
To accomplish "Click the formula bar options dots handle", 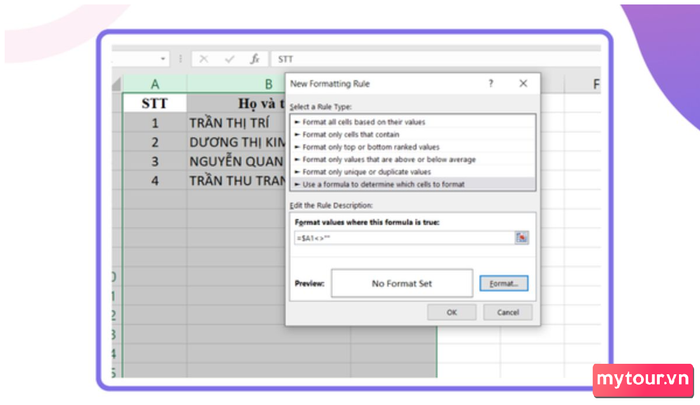I will click(x=180, y=59).
